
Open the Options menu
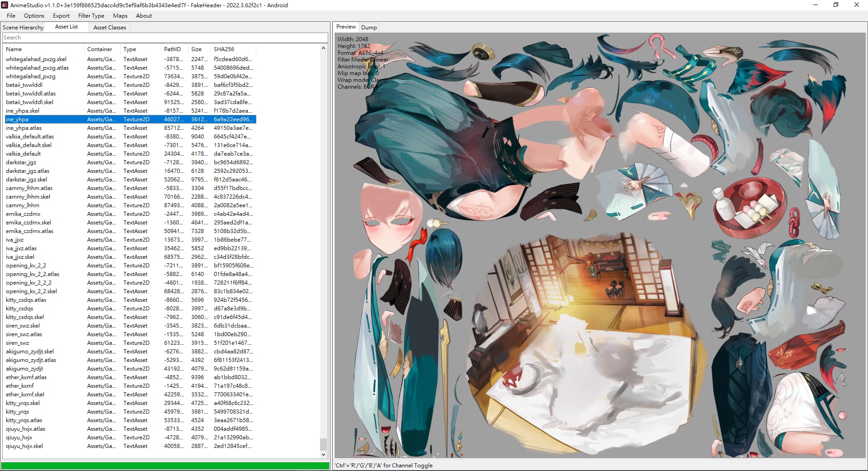34,15
